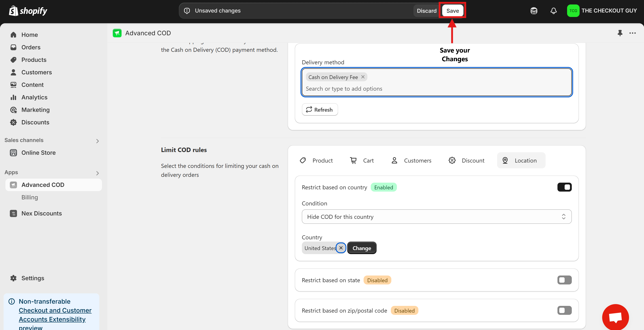Image resolution: width=644 pixels, height=330 pixels.
Task: Pin the Advanced COD app
Action: point(620,33)
